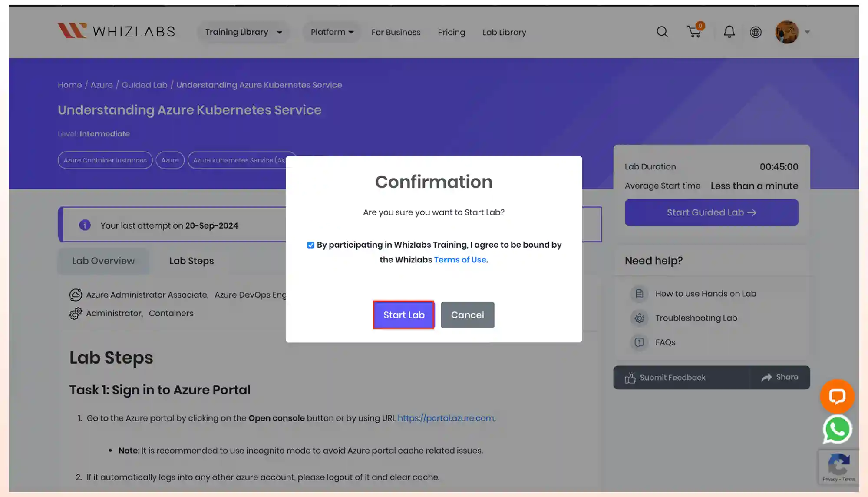Click the lab duration value 00:45:00
Screen dimensions: 868x497
779,167
